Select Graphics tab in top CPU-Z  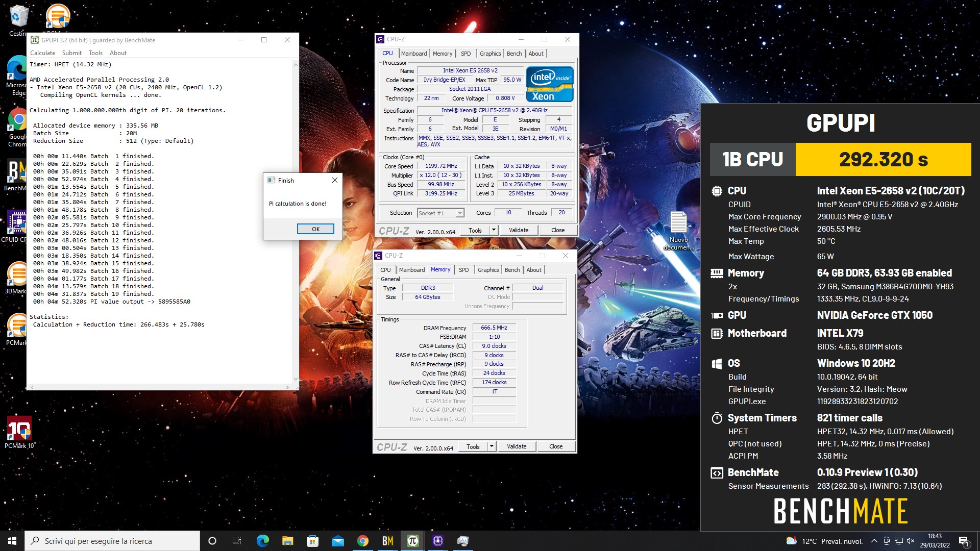(490, 54)
